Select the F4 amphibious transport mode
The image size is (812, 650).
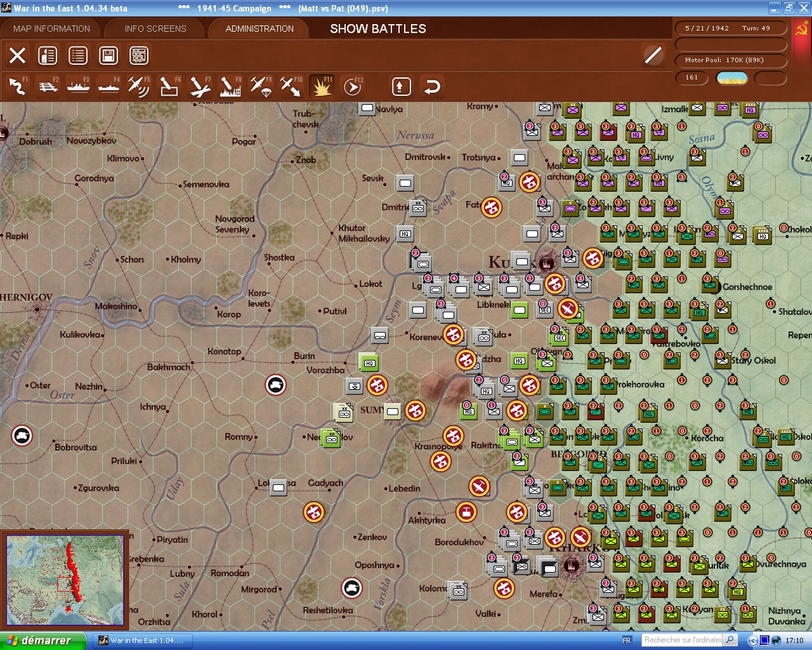(109, 86)
